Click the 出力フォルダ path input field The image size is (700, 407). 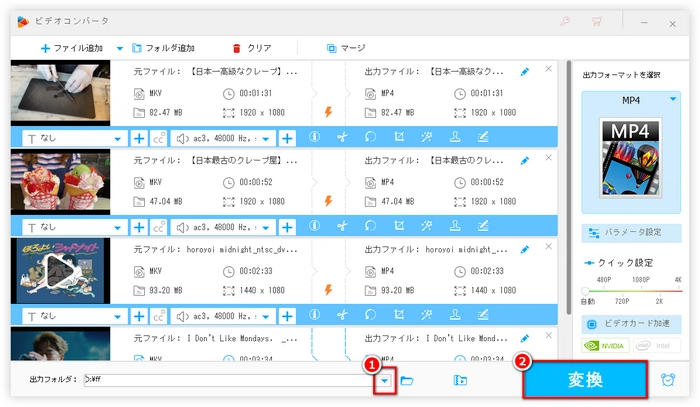point(229,380)
